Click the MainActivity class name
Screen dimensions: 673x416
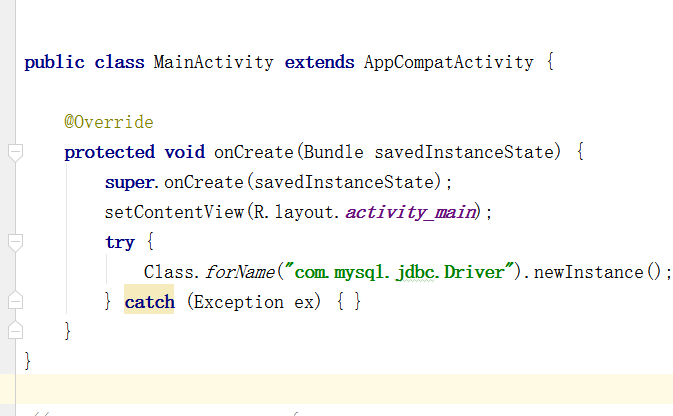point(214,63)
